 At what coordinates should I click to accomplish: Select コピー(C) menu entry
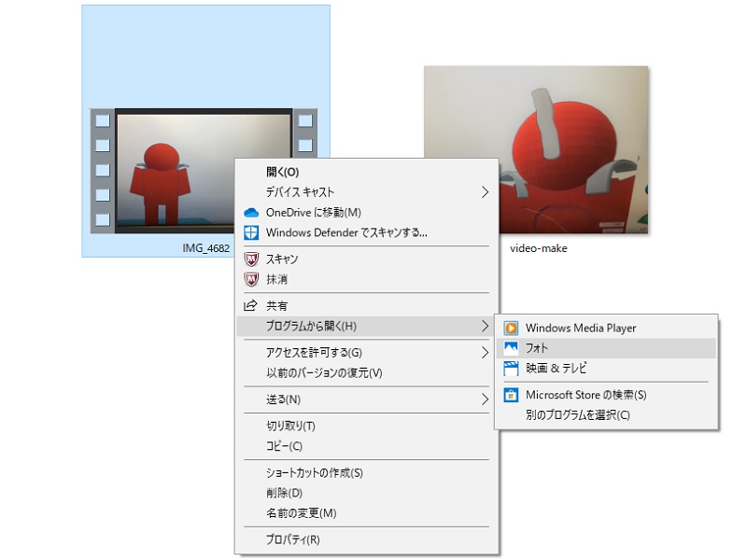(367, 446)
